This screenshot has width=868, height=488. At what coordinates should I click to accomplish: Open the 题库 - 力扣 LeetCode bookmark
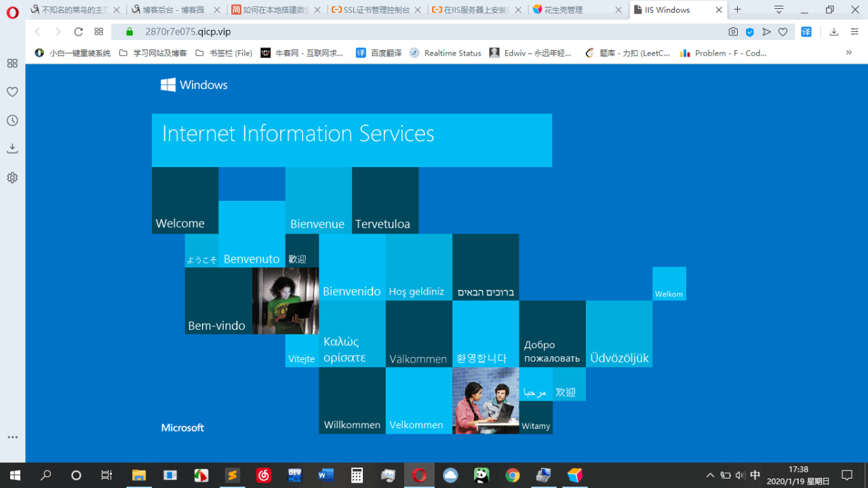[627, 53]
